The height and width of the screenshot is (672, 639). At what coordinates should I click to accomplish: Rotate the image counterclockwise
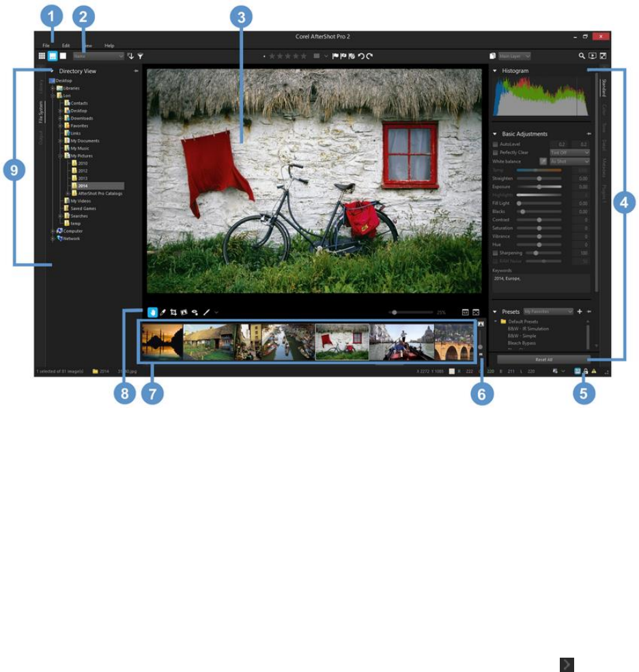(361, 56)
